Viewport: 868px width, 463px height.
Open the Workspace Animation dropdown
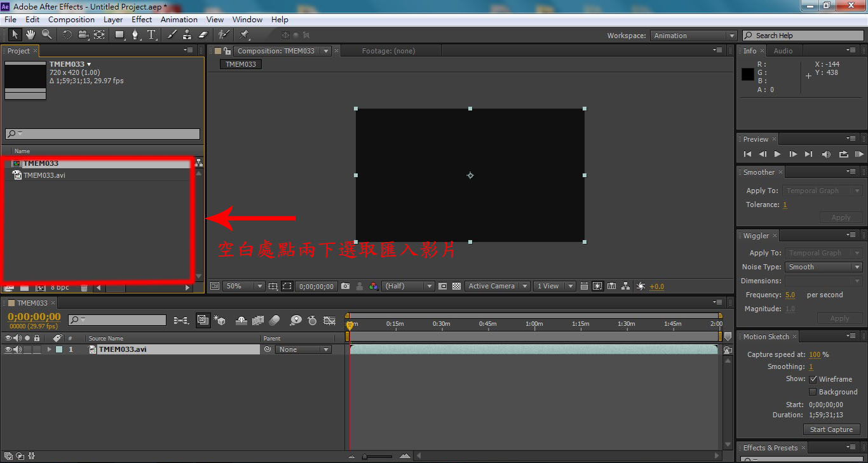(x=694, y=36)
